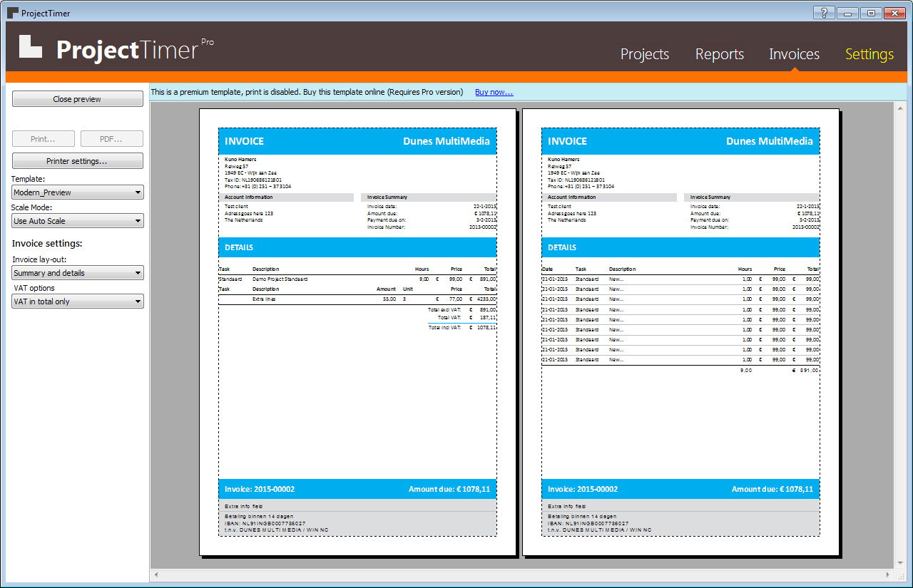This screenshot has height=588, width=913.
Task: Click the "Invoice settings:" heading
Action: pos(47,244)
